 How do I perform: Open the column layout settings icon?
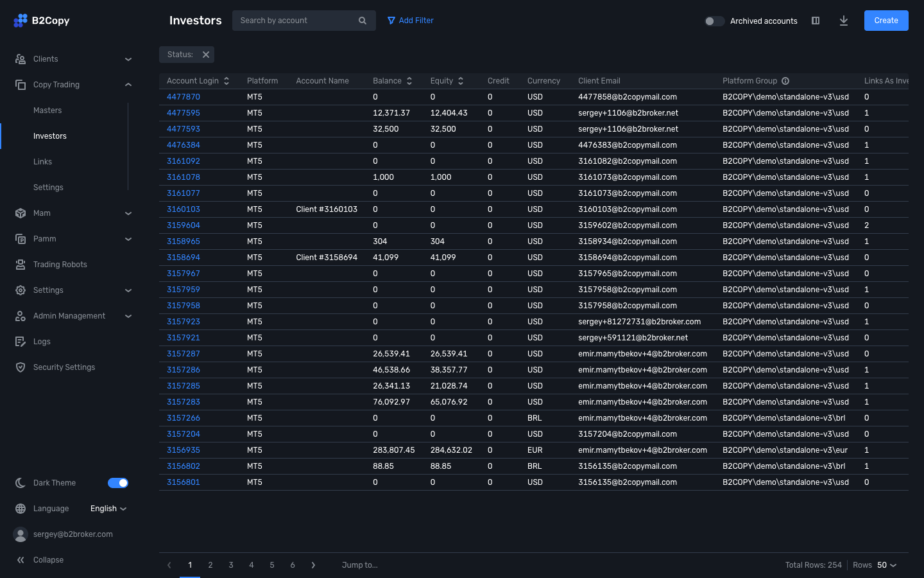[x=816, y=21]
